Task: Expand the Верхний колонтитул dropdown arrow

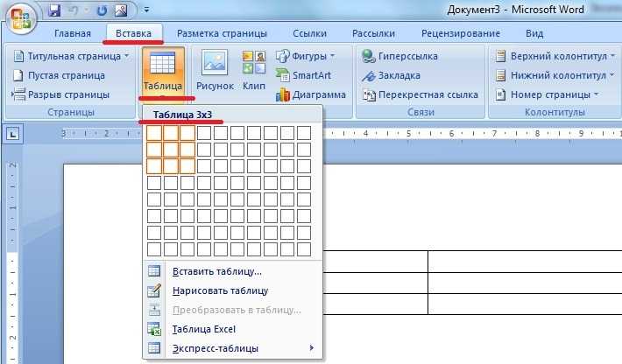Action: click(612, 56)
